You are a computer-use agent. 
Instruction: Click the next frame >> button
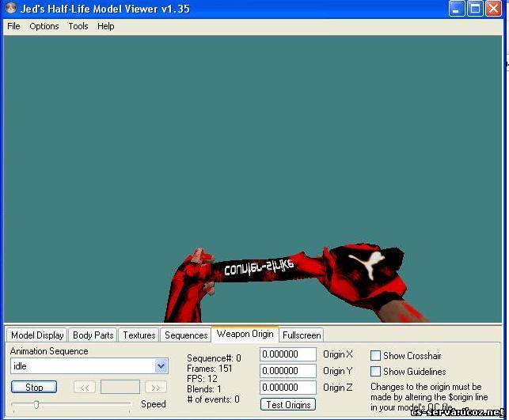click(155, 388)
